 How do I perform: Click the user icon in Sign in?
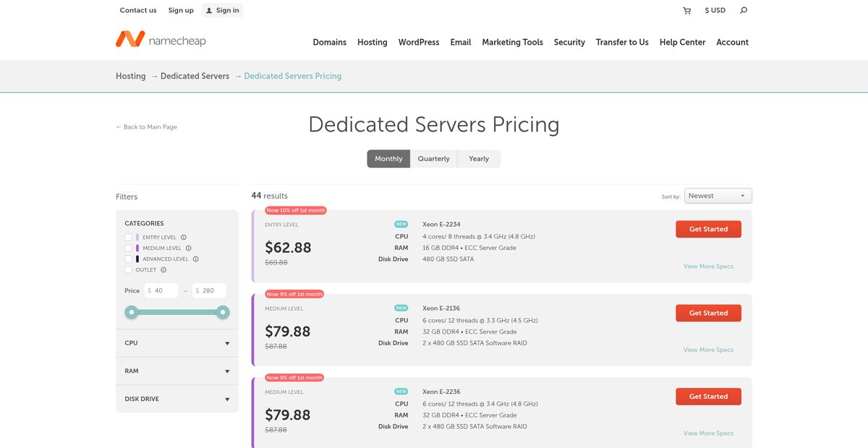tap(209, 11)
